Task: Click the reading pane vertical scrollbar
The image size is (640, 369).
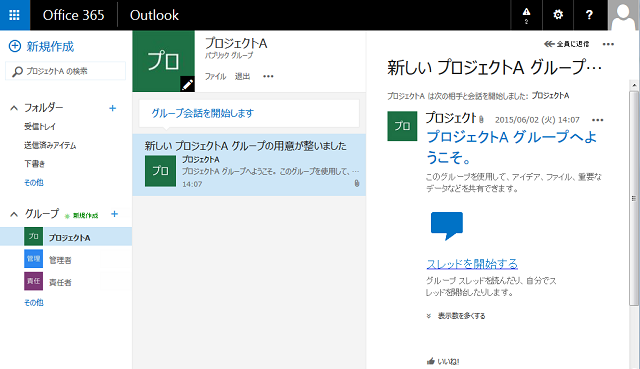Action: (633, 198)
